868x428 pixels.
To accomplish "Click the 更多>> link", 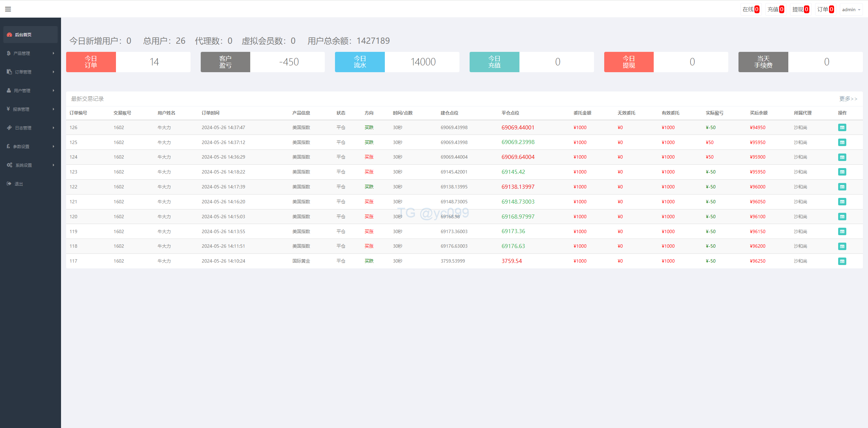I will (848, 99).
